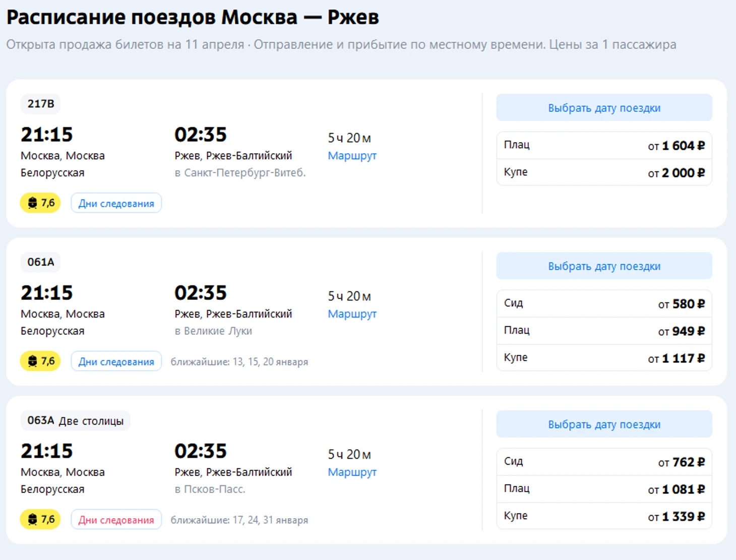Open Маршрут link for train 063А Две столицы
The height and width of the screenshot is (560, 736).
352,472
